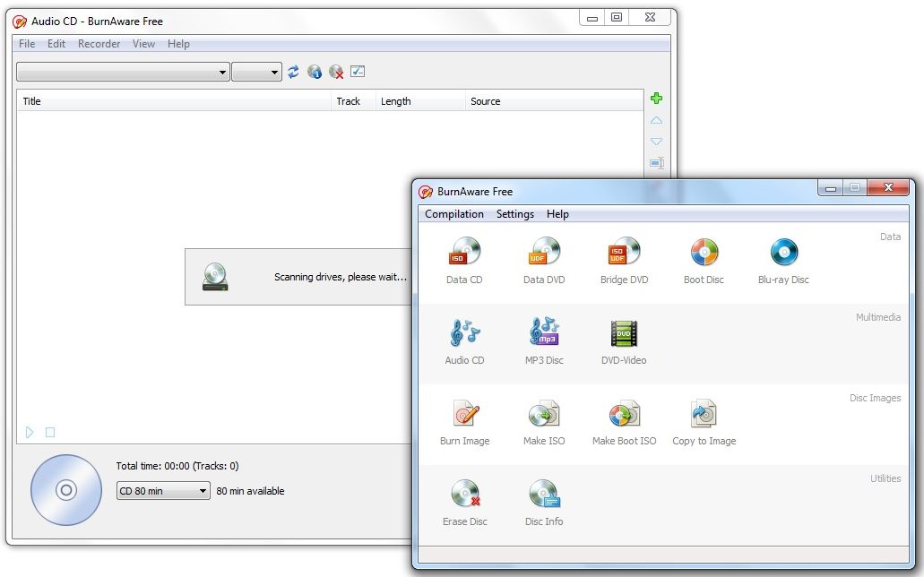Open the disc info toolbar icon
924x577 pixels.
[315, 72]
